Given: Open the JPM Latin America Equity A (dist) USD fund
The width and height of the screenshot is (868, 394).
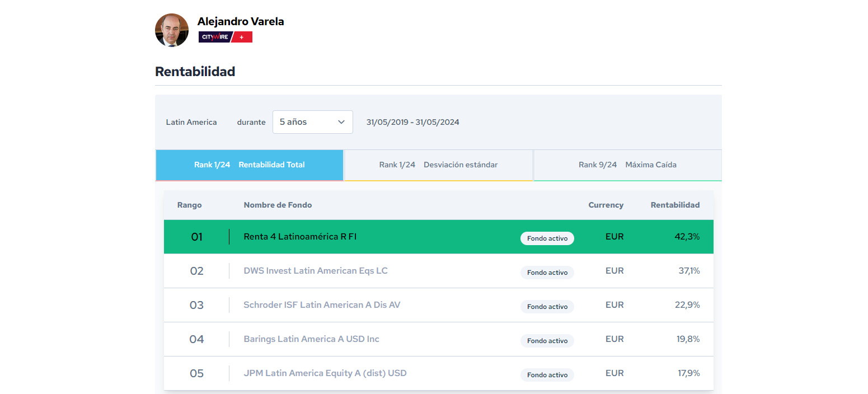Looking at the screenshot, I should click(x=325, y=373).
